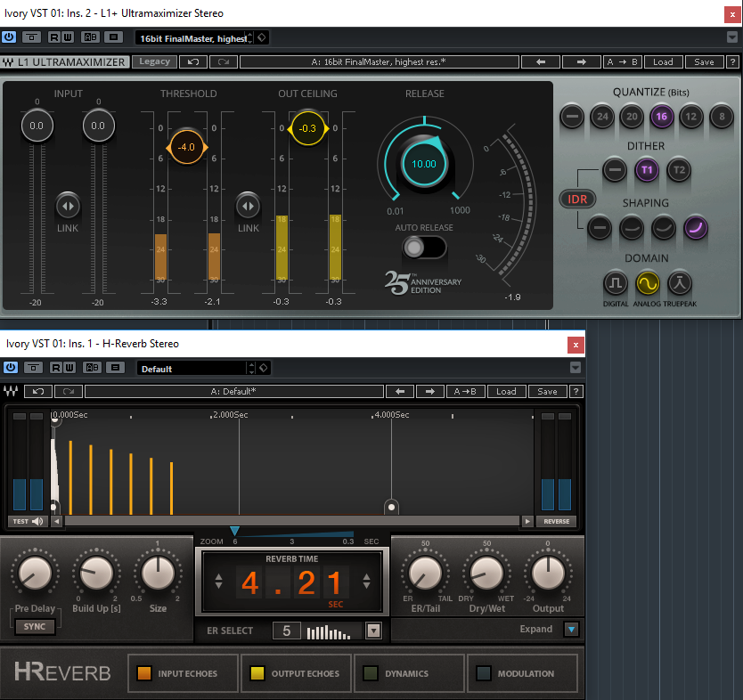This screenshot has width=743, height=700.
Task: Select the Digital domain icon
Action: (616, 284)
